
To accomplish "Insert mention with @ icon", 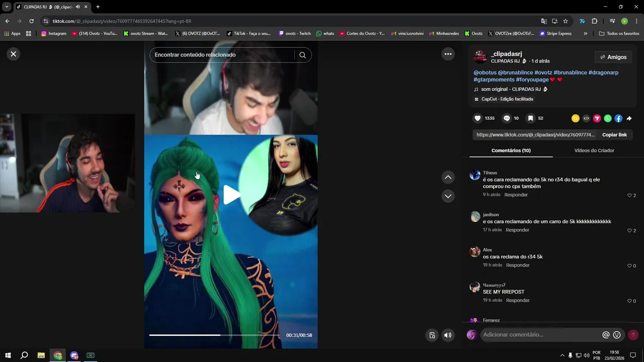I will click(x=606, y=335).
